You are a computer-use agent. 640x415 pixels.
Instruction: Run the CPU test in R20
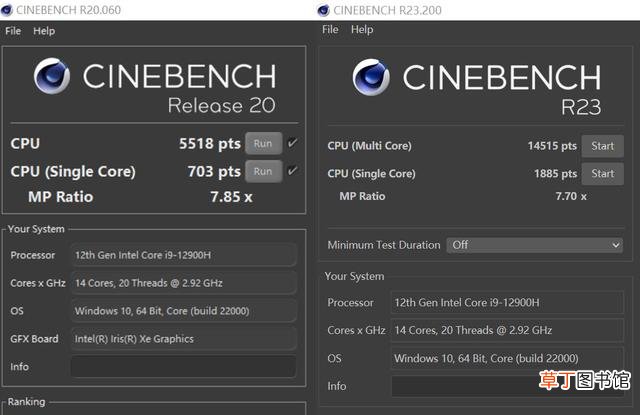pyautogui.click(x=263, y=143)
